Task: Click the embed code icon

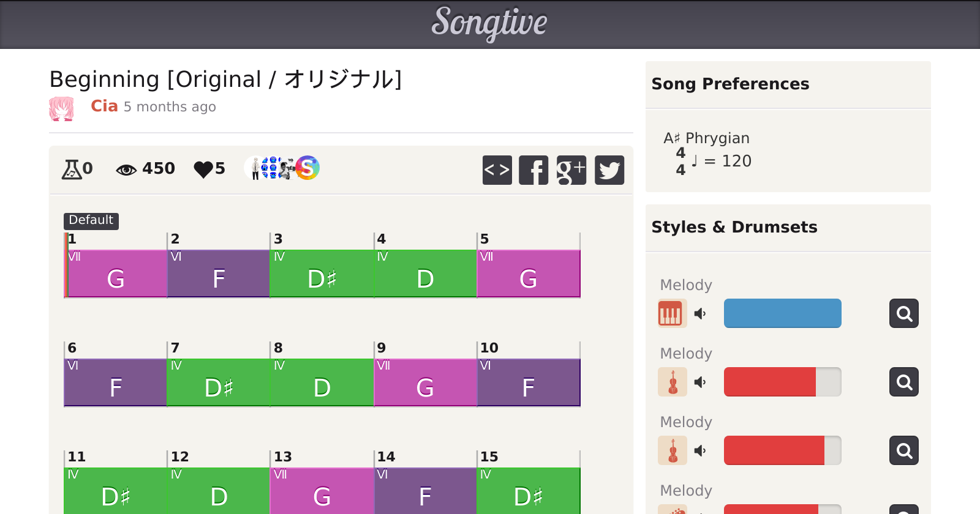Action: [x=497, y=170]
